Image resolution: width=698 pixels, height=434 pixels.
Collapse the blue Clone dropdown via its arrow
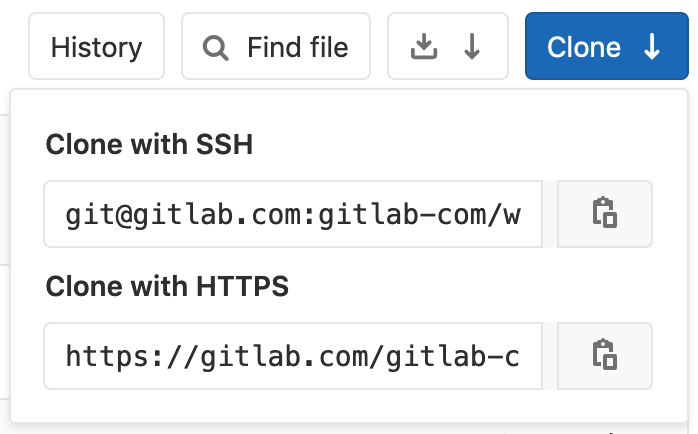652,46
